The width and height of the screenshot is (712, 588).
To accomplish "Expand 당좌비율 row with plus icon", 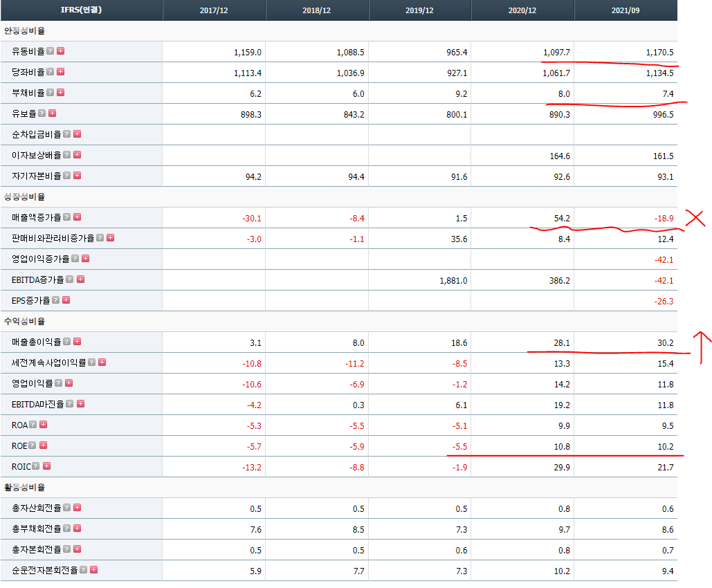I will (x=60, y=72).
